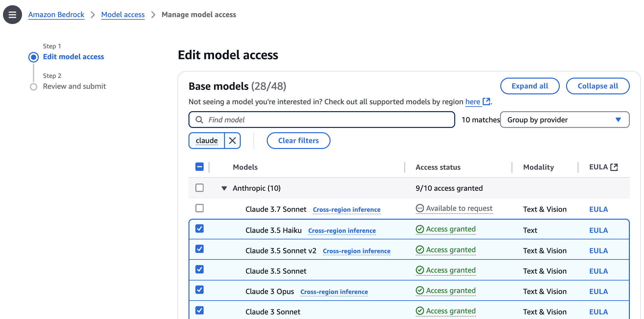Open the EULA link for Claude 3.5 Haiku
Image resolution: width=644 pixels, height=319 pixels.
[x=598, y=231]
